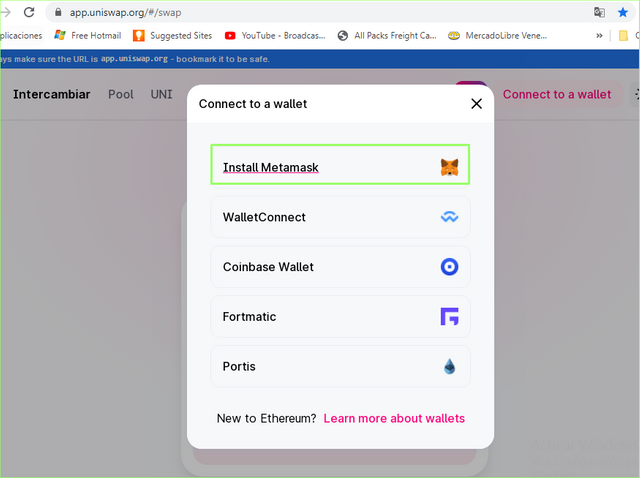Open the Pool tab
Screen dimensions: 640x478
coord(120,94)
